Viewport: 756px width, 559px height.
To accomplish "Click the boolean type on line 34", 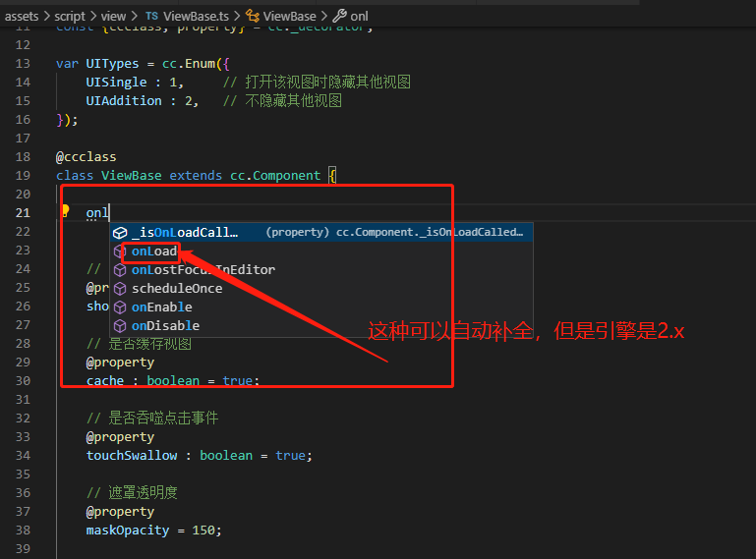I will 226,456.
